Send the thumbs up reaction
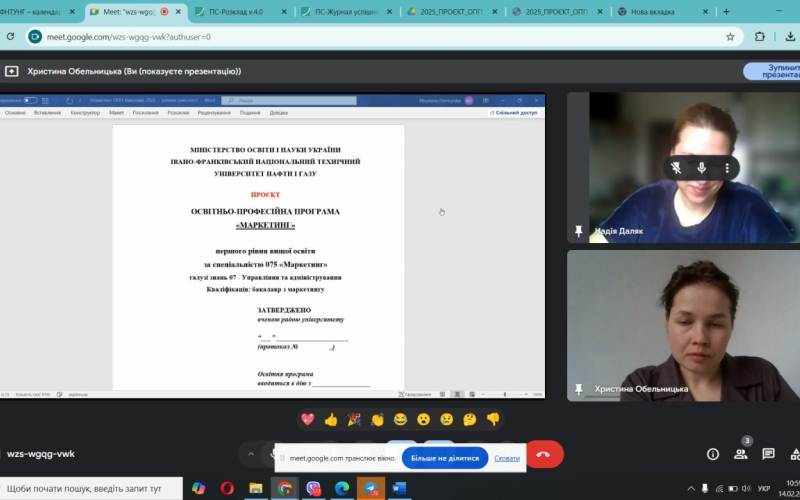 (331, 419)
